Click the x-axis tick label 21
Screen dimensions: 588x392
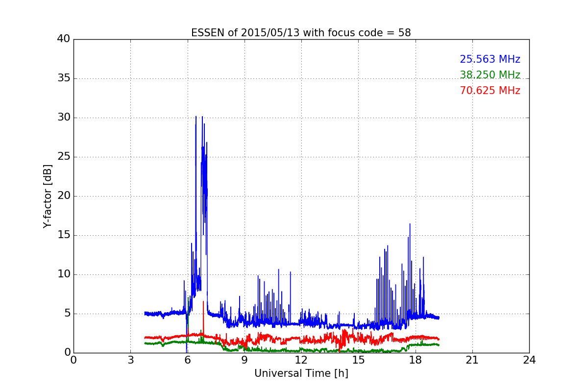pyautogui.click(x=472, y=360)
